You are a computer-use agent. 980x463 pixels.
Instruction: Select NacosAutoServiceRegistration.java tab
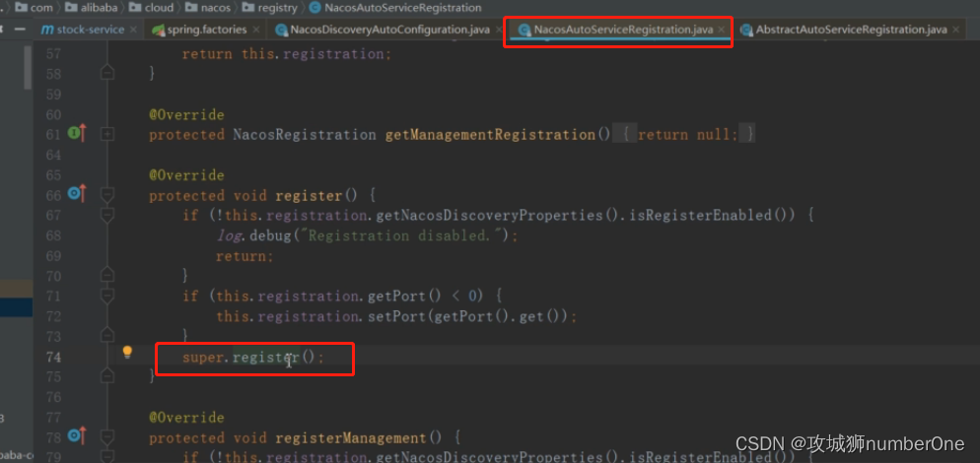(623, 30)
